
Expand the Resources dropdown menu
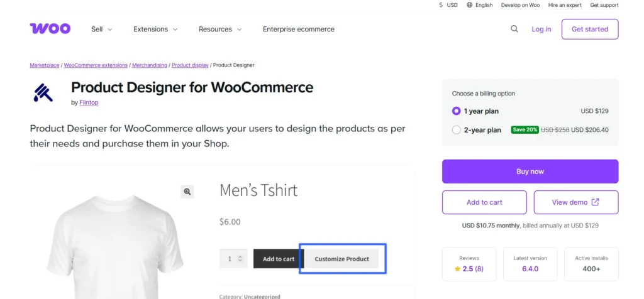click(220, 29)
